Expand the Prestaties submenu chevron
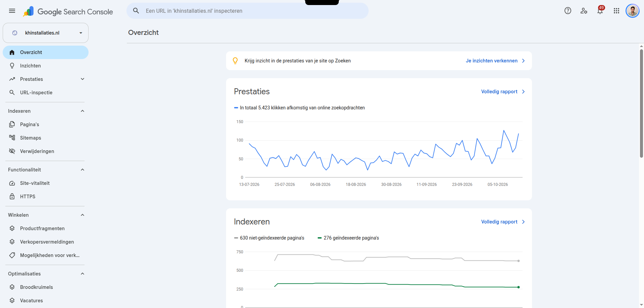This screenshot has width=644, height=308. (83, 79)
